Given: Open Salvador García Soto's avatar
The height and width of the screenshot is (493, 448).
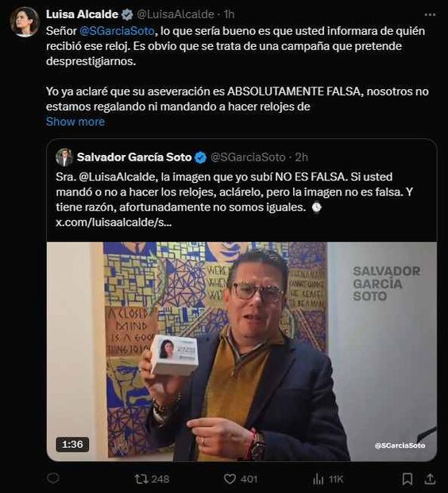Looking at the screenshot, I should 64,157.
